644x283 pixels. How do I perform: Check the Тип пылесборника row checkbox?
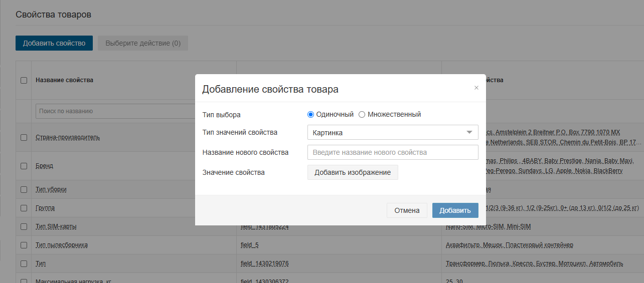24,245
